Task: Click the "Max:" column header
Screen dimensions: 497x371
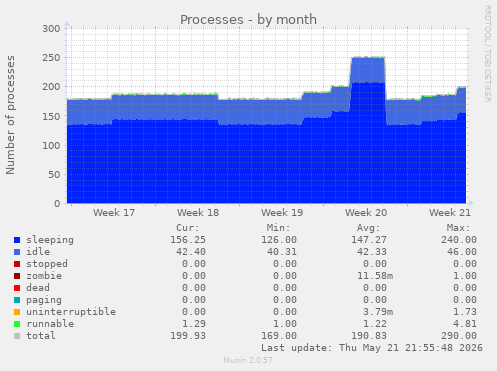Action: pos(458,228)
